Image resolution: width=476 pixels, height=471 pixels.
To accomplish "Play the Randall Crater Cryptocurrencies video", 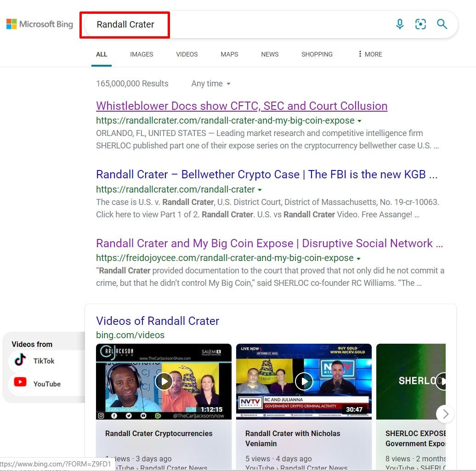I will pyautogui.click(x=164, y=381).
